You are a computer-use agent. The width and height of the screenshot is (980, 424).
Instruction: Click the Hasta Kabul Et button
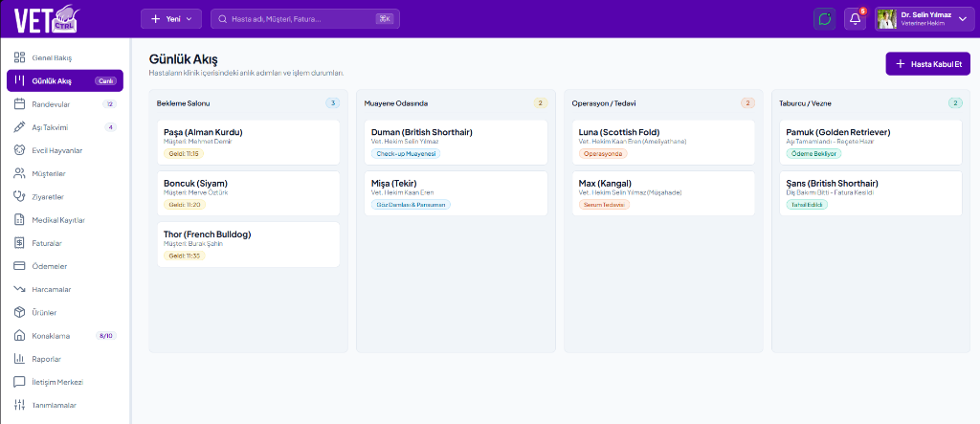927,64
